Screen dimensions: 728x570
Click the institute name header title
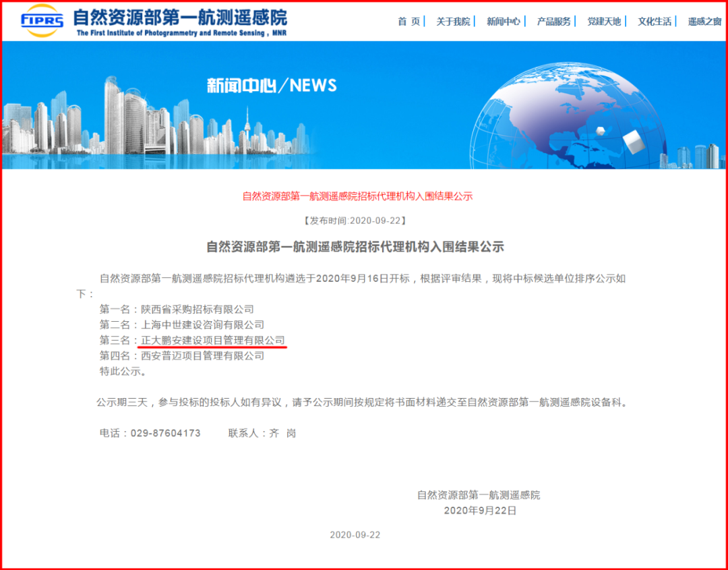(x=179, y=17)
